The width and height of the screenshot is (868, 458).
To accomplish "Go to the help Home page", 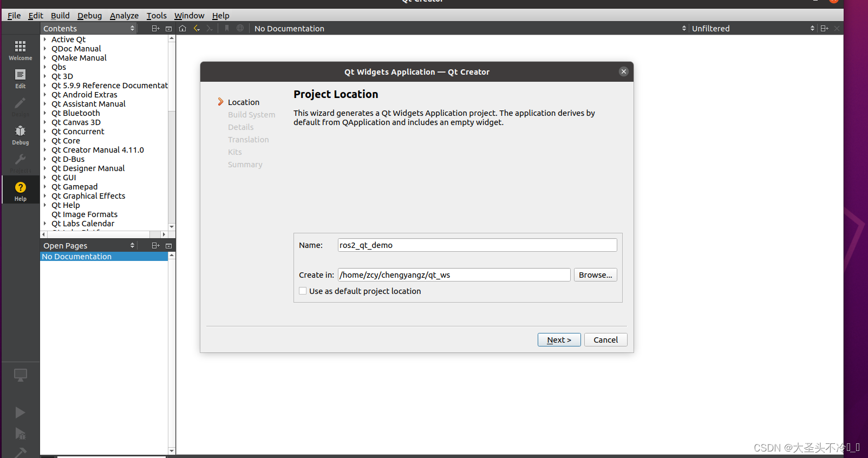I will (182, 28).
